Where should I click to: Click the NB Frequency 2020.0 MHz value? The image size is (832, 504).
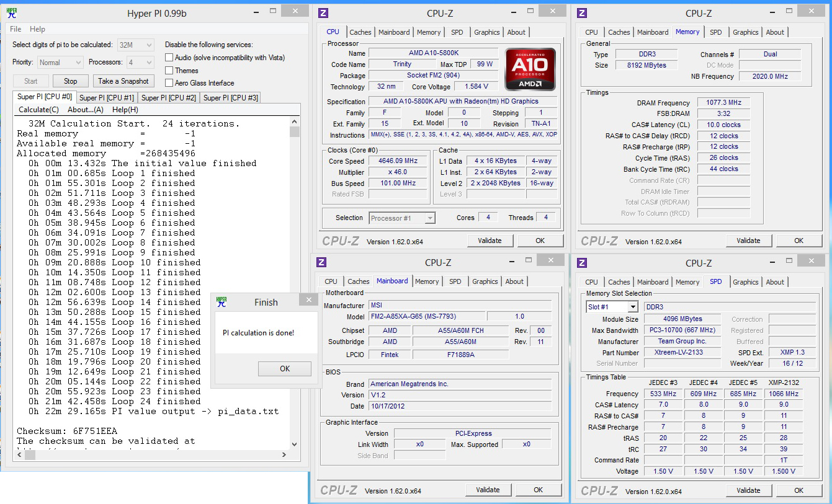point(769,76)
